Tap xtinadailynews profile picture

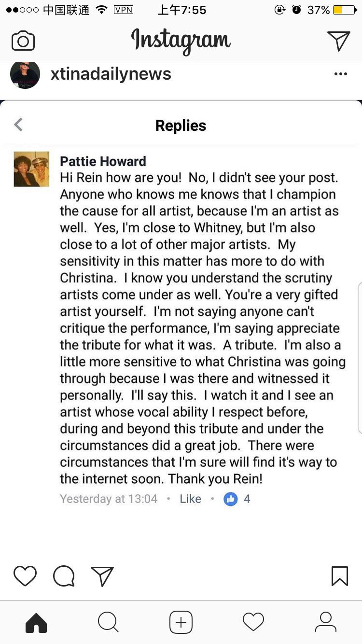point(25,75)
